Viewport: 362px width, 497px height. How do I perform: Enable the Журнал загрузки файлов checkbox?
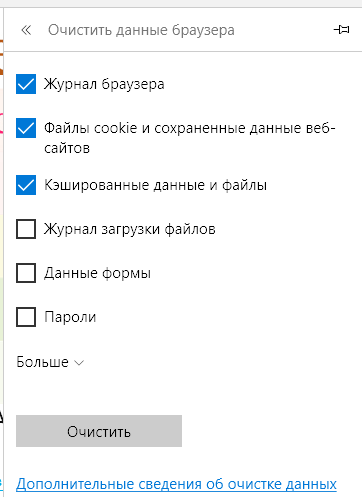(x=26, y=229)
